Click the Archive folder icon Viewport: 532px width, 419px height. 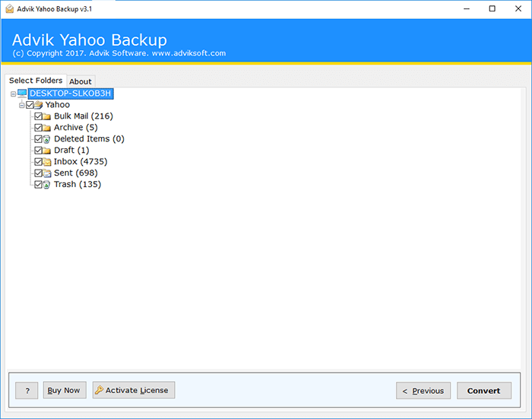tap(47, 128)
